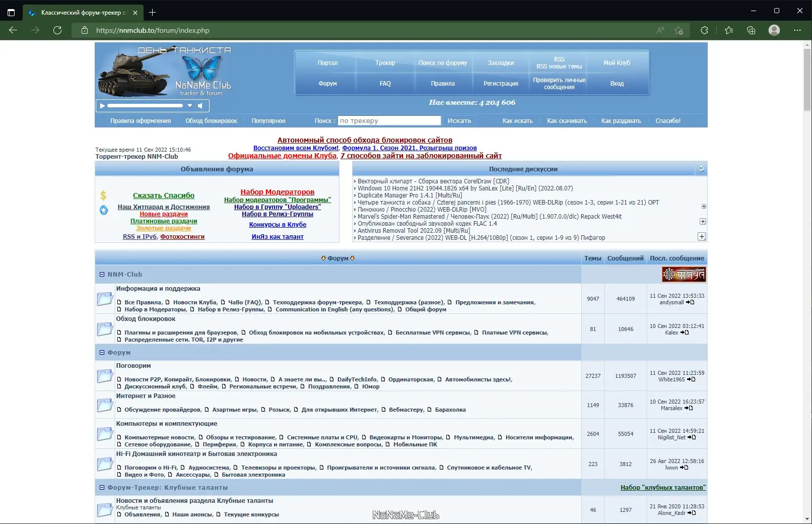
Task: Open the Набор Модераторов link
Action: pyautogui.click(x=278, y=192)
